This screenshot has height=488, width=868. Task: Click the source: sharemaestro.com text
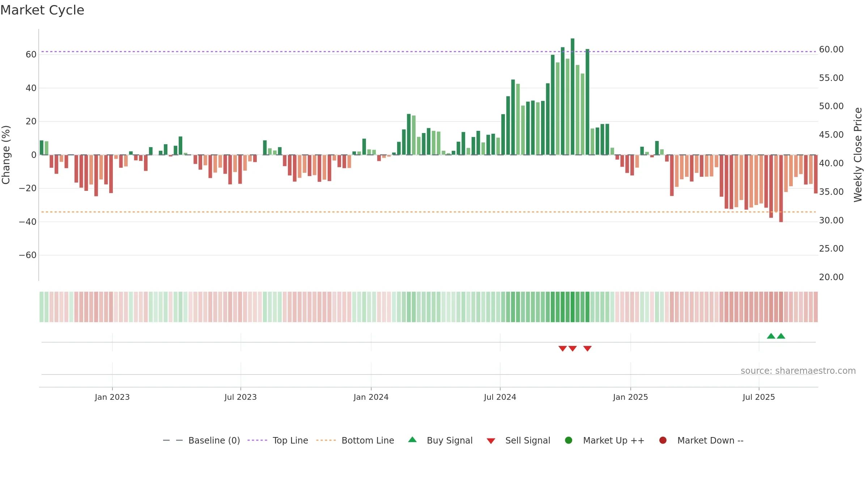798,371
